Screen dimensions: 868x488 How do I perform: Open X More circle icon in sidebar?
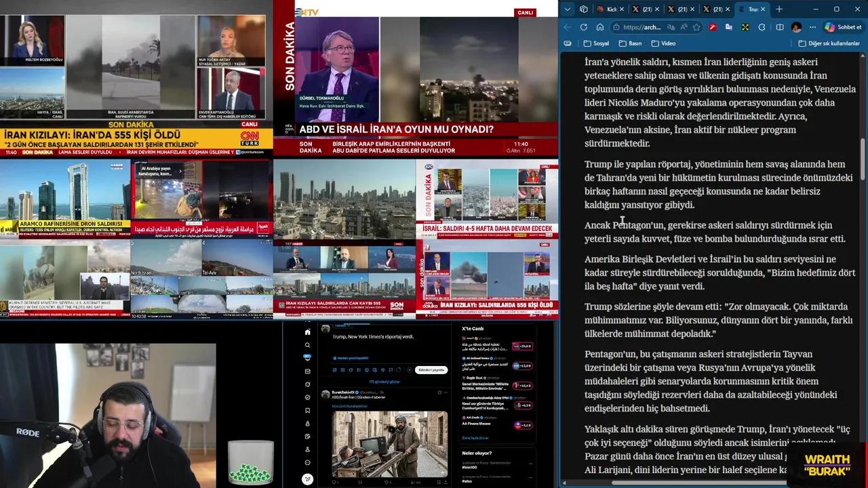coord(307,462)
